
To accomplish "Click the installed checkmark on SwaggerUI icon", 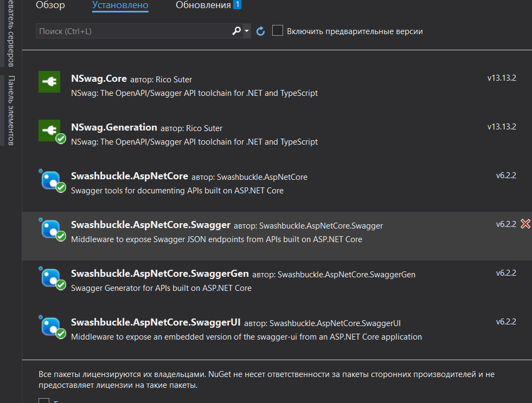I will [x=61, y=334].
